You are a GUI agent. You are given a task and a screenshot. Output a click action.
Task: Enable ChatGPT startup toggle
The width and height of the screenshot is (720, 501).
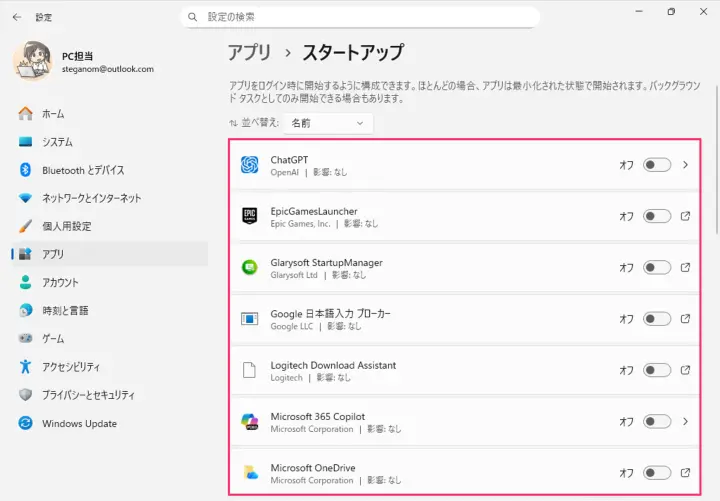coord(657,165)
